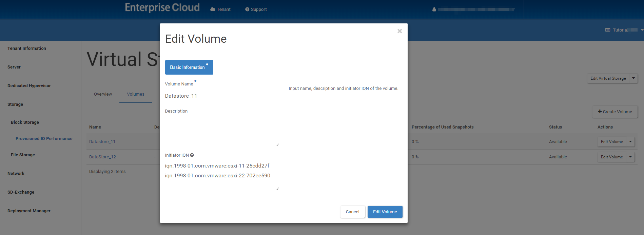Click the Support question mark icon

tap(247, 9)
